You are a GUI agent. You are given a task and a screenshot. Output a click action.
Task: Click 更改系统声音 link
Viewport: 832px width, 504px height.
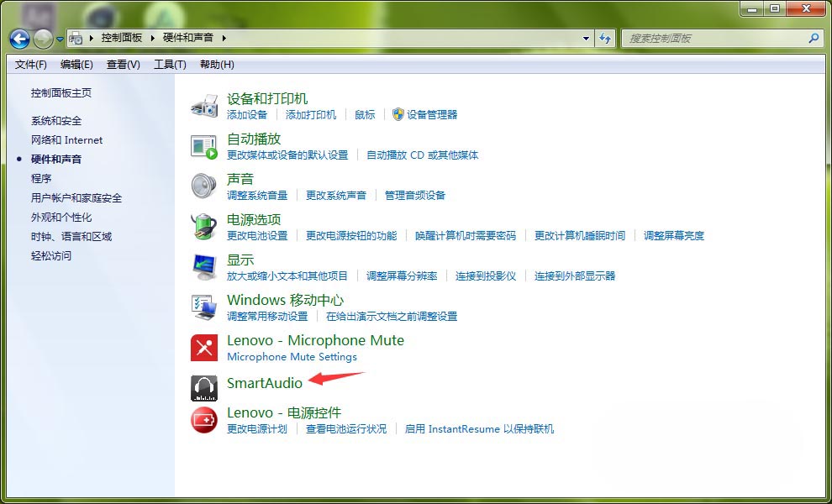[x=336, y=195]
